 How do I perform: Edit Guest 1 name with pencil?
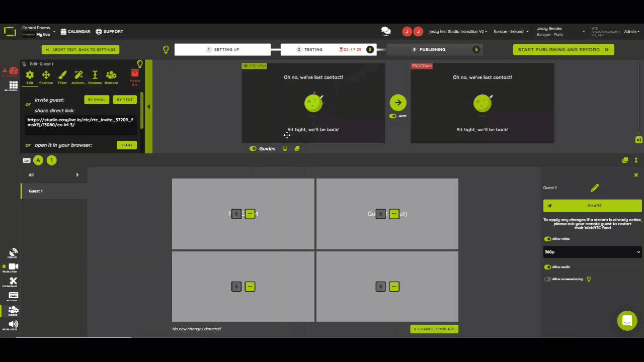click(x=595, y=188)
